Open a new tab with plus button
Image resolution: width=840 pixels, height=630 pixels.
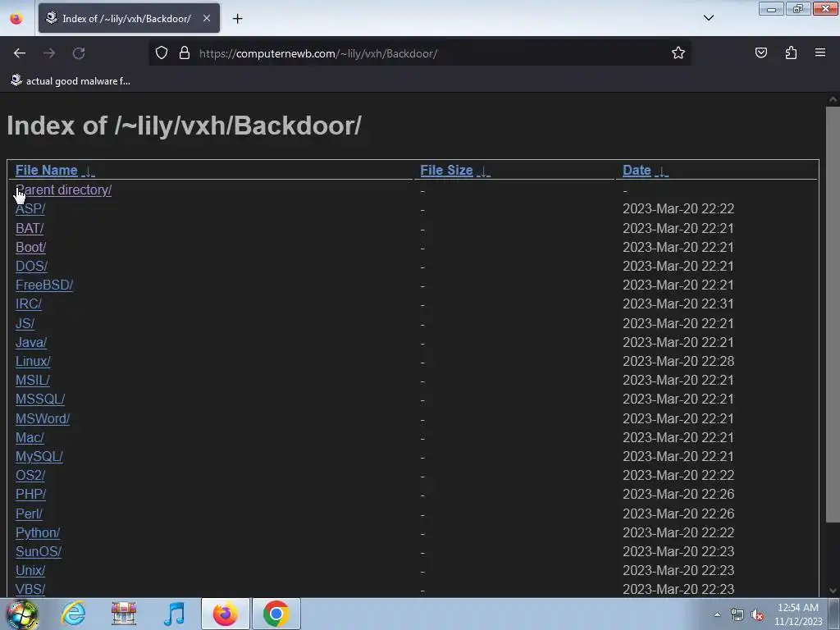click(x=237, y=19)
